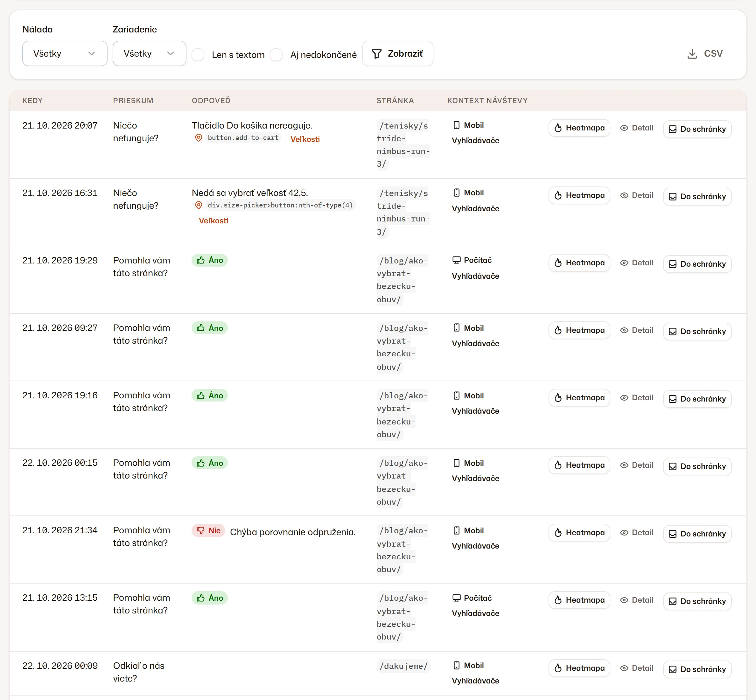
Task: View Detail of the 22.10. 00:15 response
Action: [x=637, y=465]
